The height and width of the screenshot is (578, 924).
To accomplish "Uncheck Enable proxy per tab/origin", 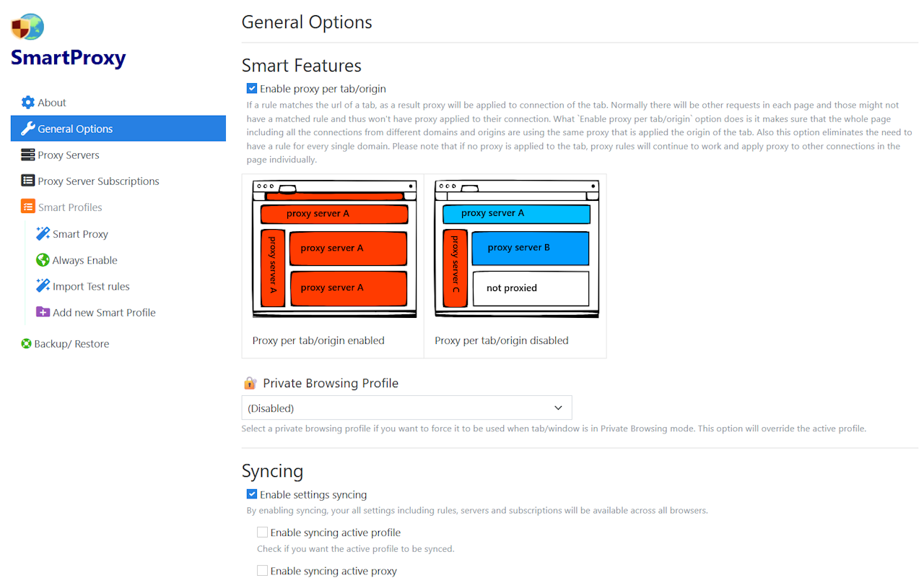I will point(252,88).
